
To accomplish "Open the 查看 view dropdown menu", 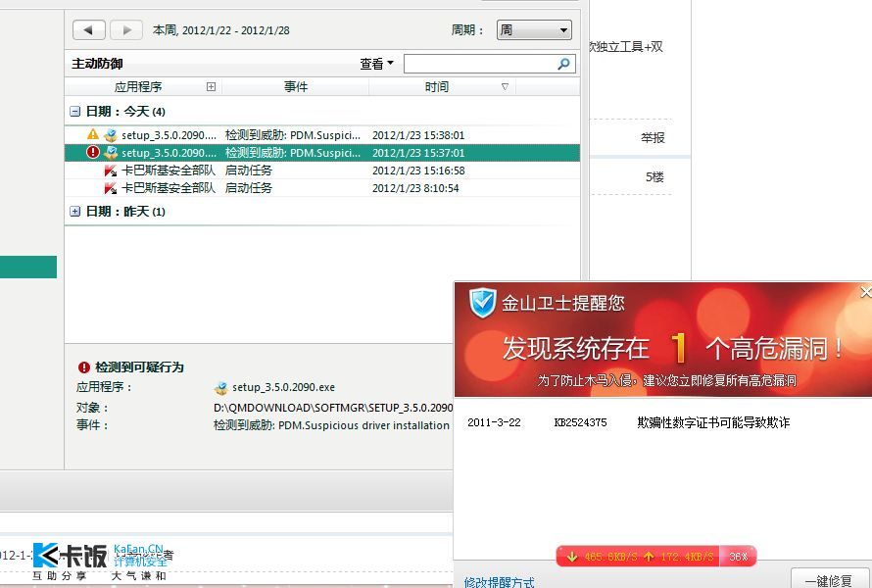I will (376, 64).
